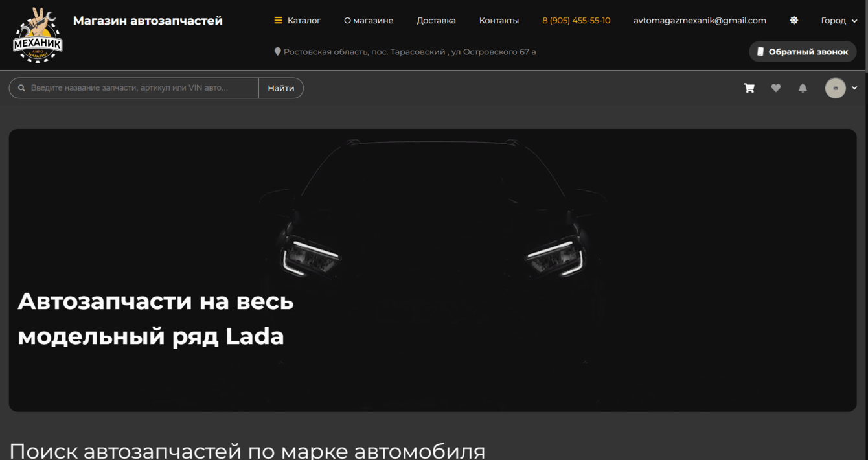868x460 pixels.
Task: Click the location pin icon by address
Action: (277, 52)
